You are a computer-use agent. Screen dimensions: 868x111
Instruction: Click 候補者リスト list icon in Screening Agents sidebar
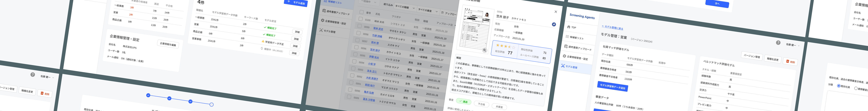567,36
